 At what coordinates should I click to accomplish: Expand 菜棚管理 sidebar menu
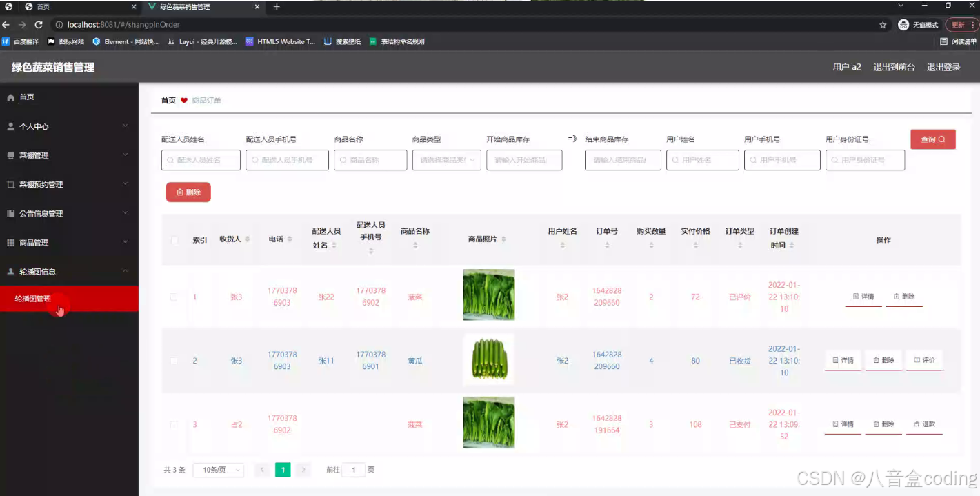click(69, 155)
